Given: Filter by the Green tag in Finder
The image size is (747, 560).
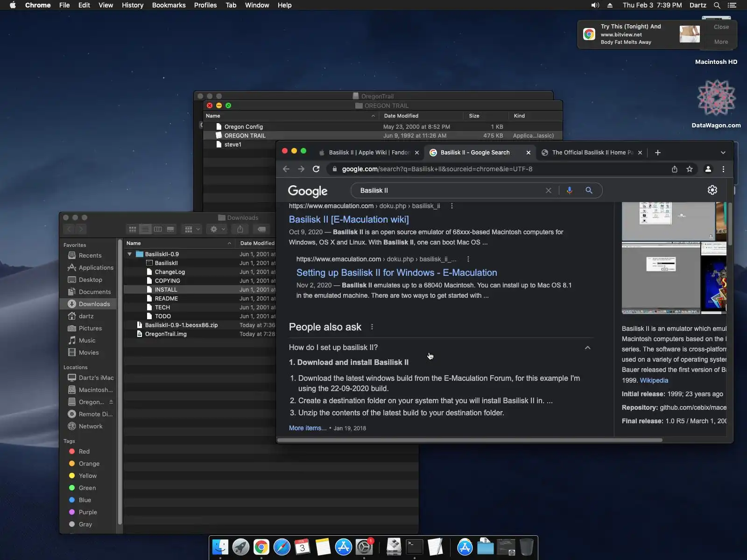Looking at the screenshot, I should point(87,488).
